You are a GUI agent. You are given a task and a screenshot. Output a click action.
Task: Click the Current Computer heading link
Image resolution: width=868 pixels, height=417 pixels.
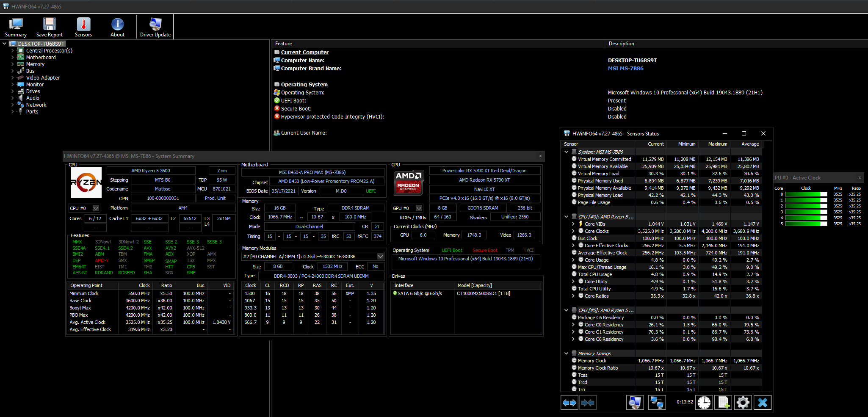(305, 52)
